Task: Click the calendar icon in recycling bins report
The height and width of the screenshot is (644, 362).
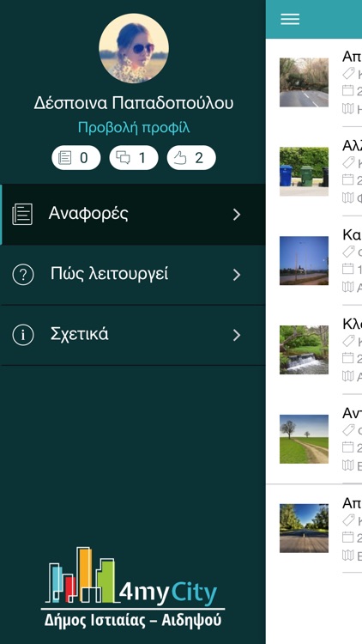Action: [348, 179]
